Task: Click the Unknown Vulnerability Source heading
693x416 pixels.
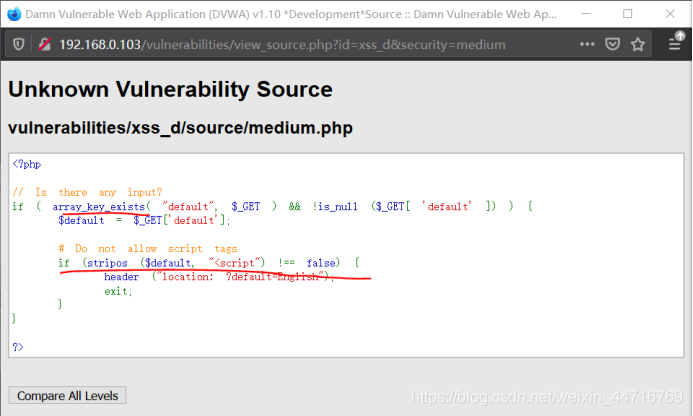Action: [x=170, y=89]
